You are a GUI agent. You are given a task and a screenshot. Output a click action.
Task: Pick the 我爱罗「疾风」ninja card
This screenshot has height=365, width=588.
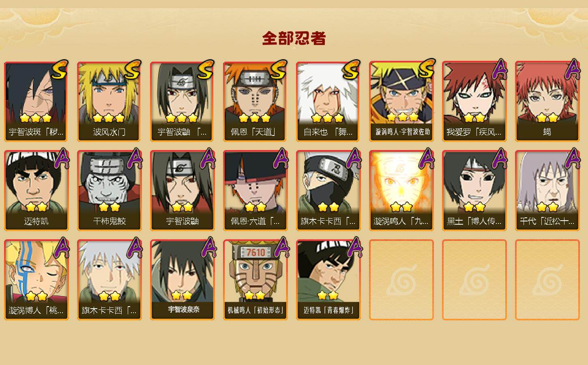pos(474,101)
